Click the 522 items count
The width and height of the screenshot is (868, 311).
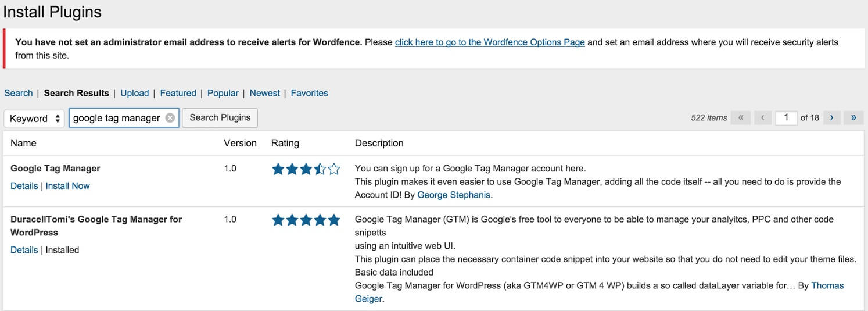click(709, 117)
